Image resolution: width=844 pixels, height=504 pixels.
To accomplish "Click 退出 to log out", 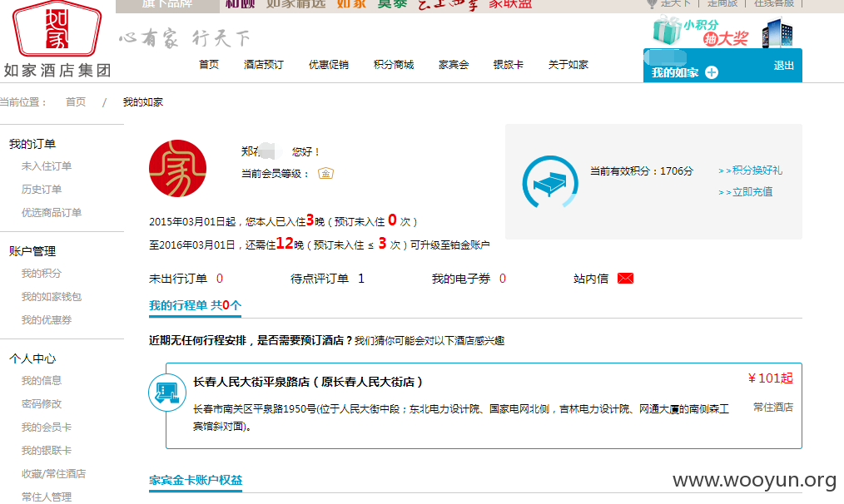I will 784,66.
